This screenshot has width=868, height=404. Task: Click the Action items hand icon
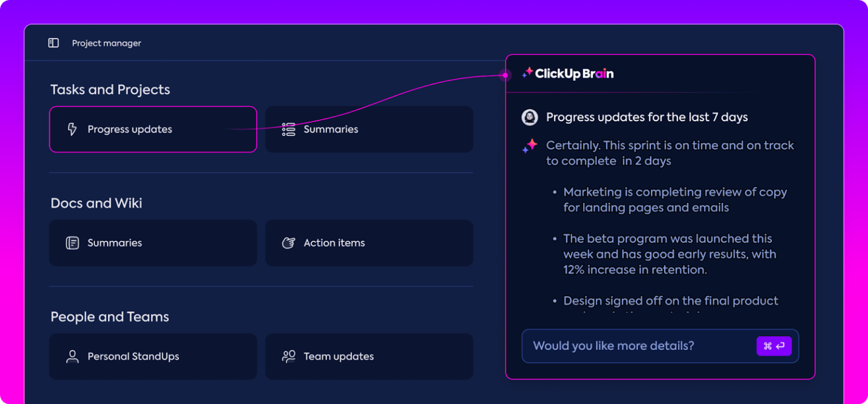[x=289, y=243]
